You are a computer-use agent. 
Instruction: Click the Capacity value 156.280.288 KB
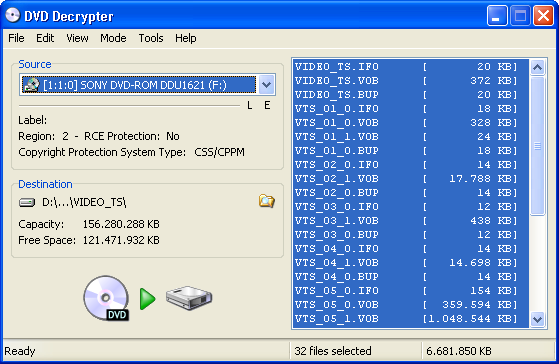click(x=121, y=224)
